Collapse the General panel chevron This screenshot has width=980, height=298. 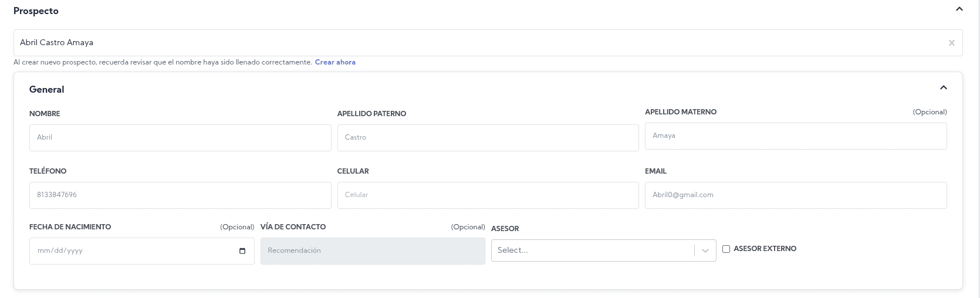[944, 87]
